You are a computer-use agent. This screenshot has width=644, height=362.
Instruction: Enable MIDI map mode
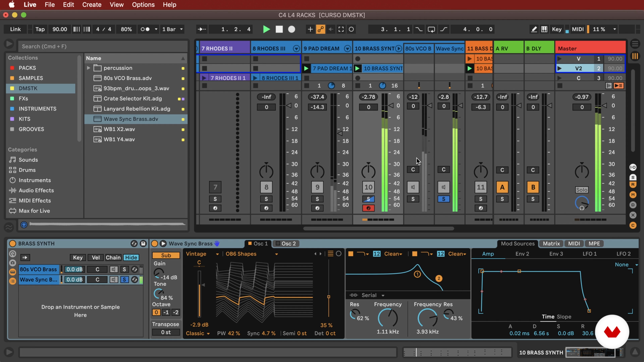click(x=578, y=29)
